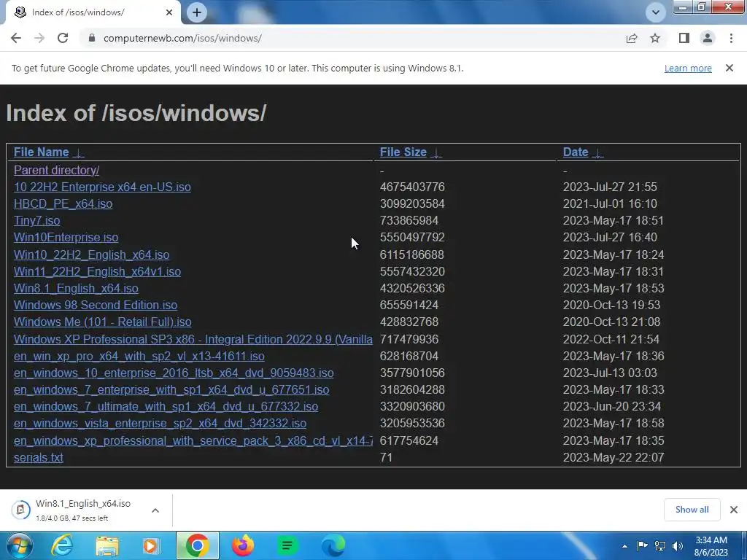747x560 pixels.
Task: Click the address bar URL field
Action: [x=352, y=38]
